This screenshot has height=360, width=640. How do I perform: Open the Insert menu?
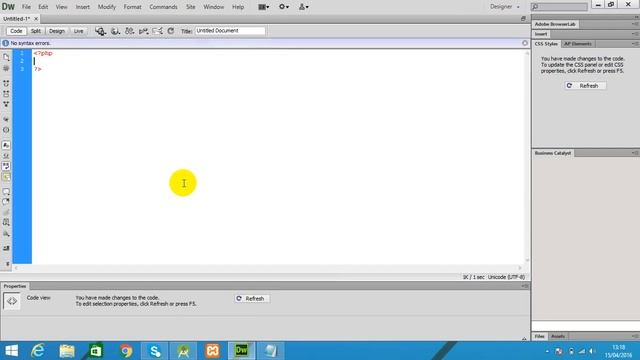pyautogui.click(x=82, y=7)
